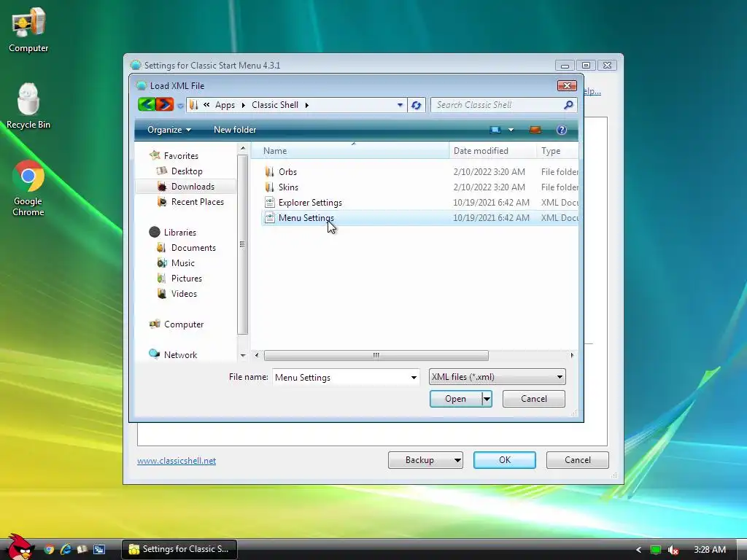Launch Internet Explorer from taskbar
Image resolution: width=747 pixels, height=560 pixels.
click(x=65, y=549)
